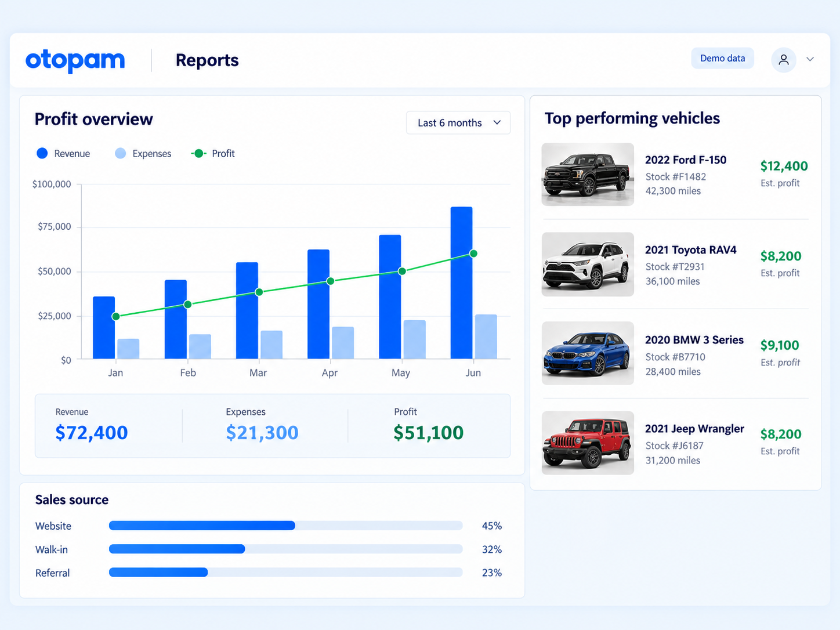Click the "2021 Toyota RAV4" vehicle name
840x630 pixels.
click(x=691, y=250)
